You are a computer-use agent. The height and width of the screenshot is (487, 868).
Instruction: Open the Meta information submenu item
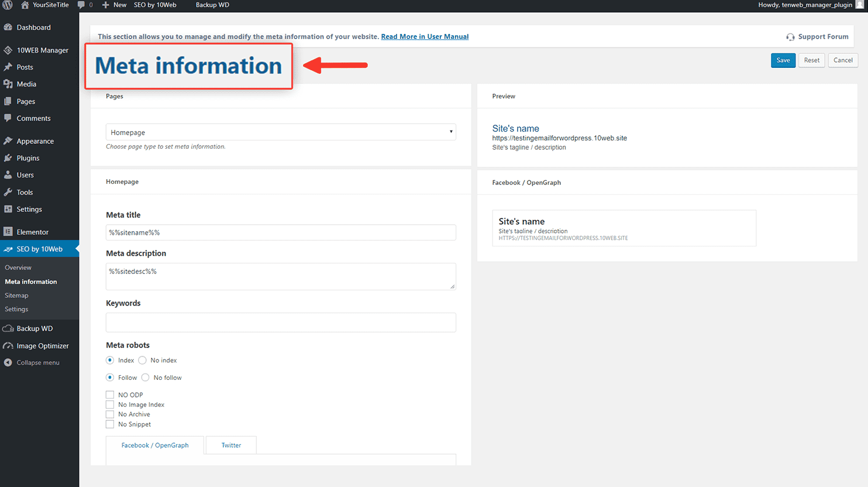pos(31,282)
